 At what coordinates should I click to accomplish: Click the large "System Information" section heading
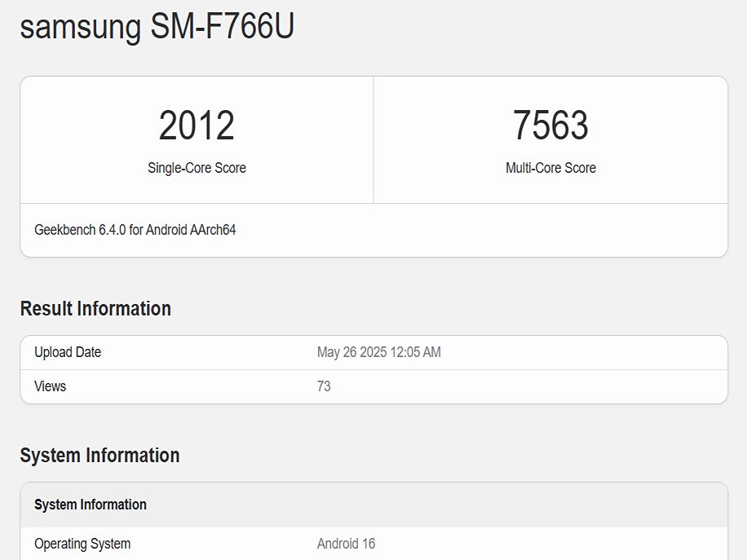99,456
